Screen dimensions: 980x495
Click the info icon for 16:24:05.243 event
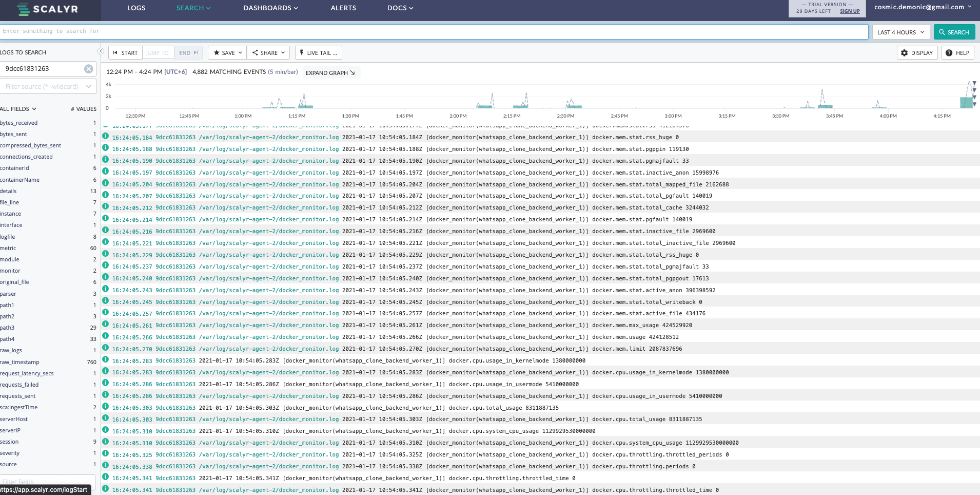tap(106, 289)
